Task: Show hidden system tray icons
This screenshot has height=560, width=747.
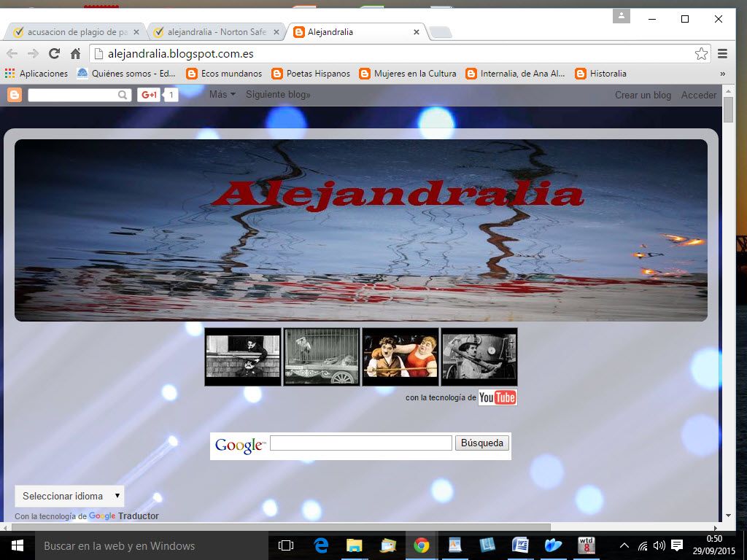Action: [x=624, y=545]
